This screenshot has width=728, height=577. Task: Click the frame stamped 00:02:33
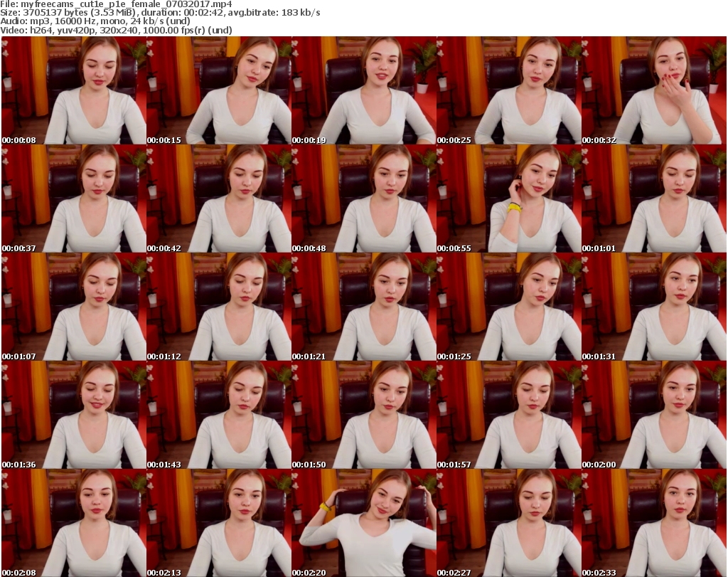point(654,523)
